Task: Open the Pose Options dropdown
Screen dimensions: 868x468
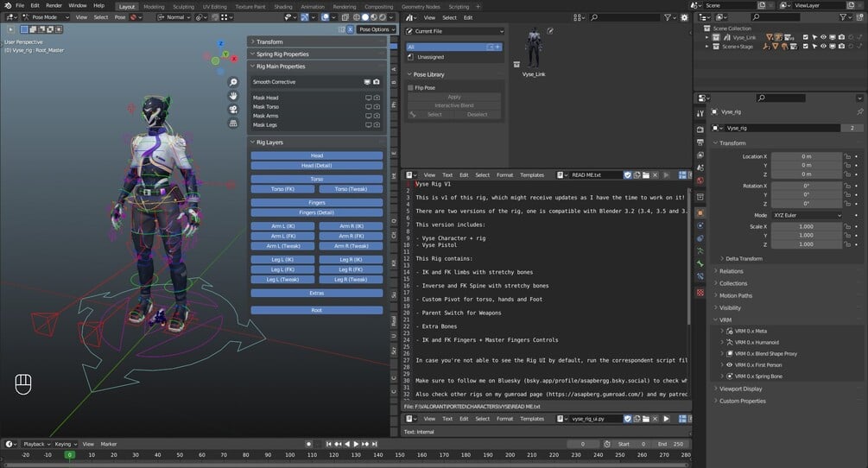Action: point(377,29)
